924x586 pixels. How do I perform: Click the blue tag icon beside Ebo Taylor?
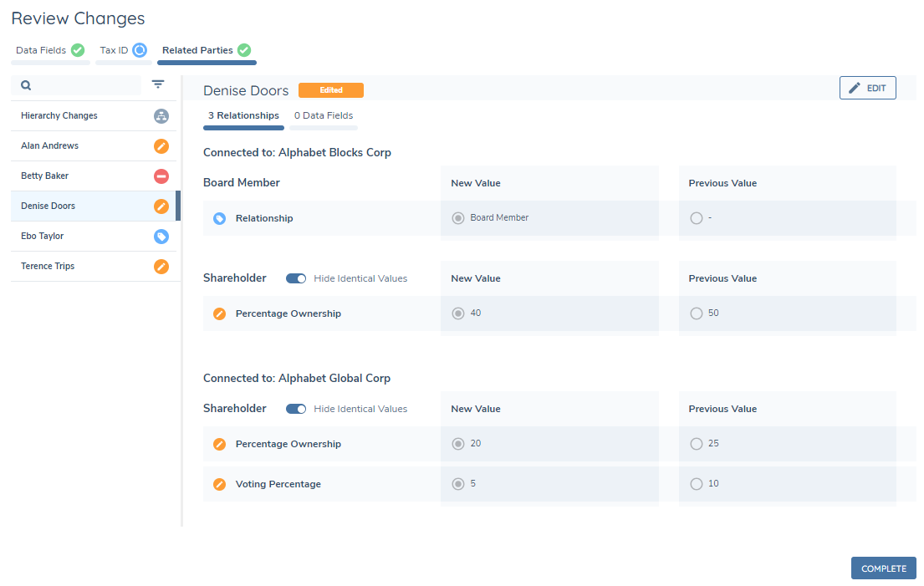161,237
